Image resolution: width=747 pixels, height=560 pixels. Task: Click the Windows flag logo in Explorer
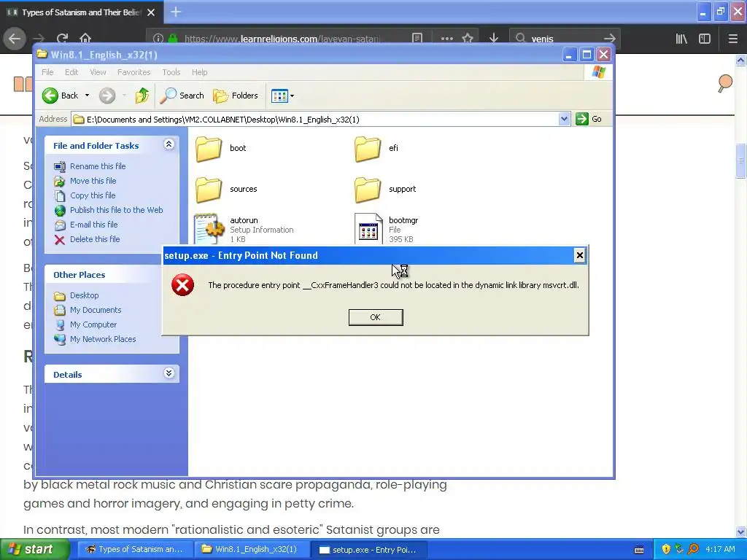point(598,72)
